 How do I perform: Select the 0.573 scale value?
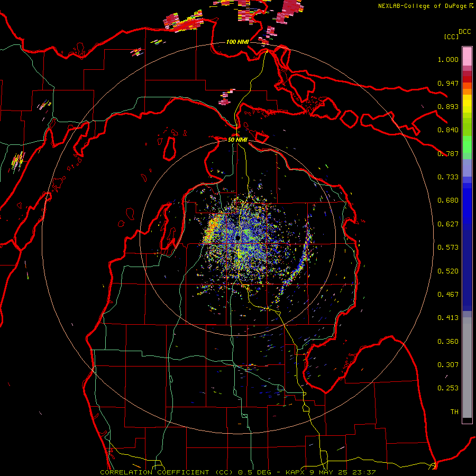pos(448,248)
